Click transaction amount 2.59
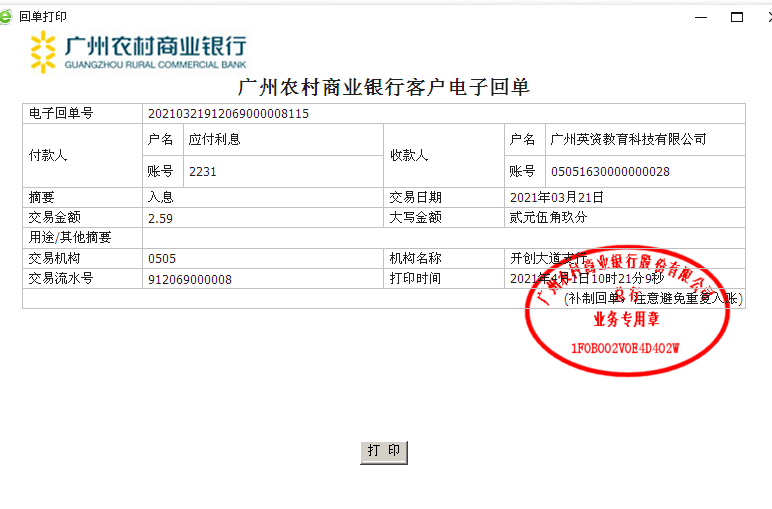The image size is (772, 509). [x=160, y=219]
